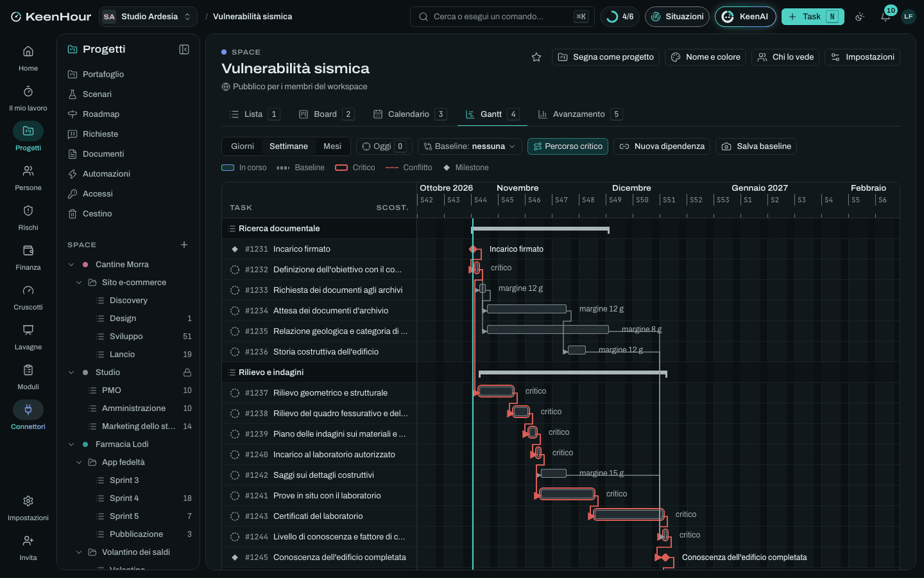Open Home in the sidebar

tap(28, 58)
